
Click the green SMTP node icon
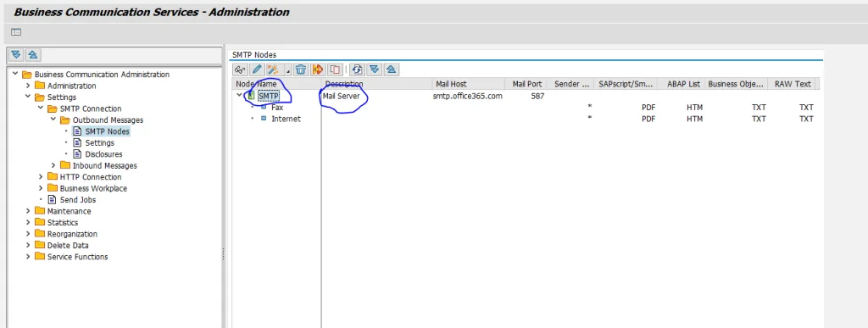[251, 96]
